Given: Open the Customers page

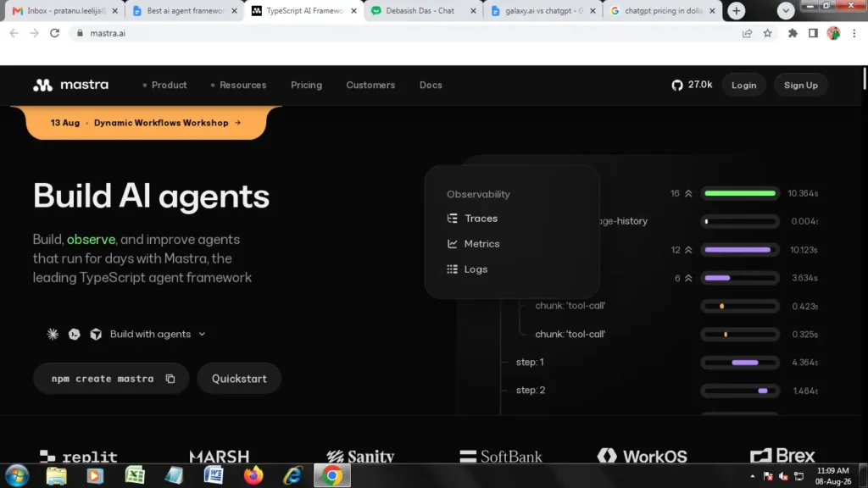Looking at the screenshot, I should click(370, 86).
